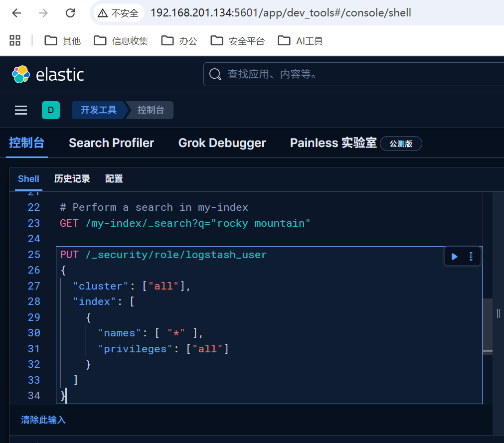The height and width of the screenshot is (443, 504).
Task: Click the 开发工具 breadcrumb
Action: (98, 110)
